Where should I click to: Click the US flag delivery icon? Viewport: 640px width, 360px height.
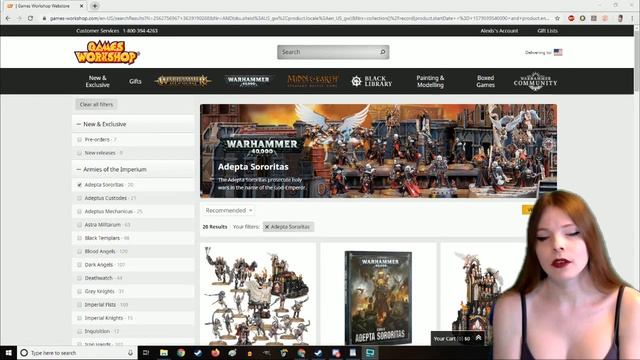click(558, 52)
